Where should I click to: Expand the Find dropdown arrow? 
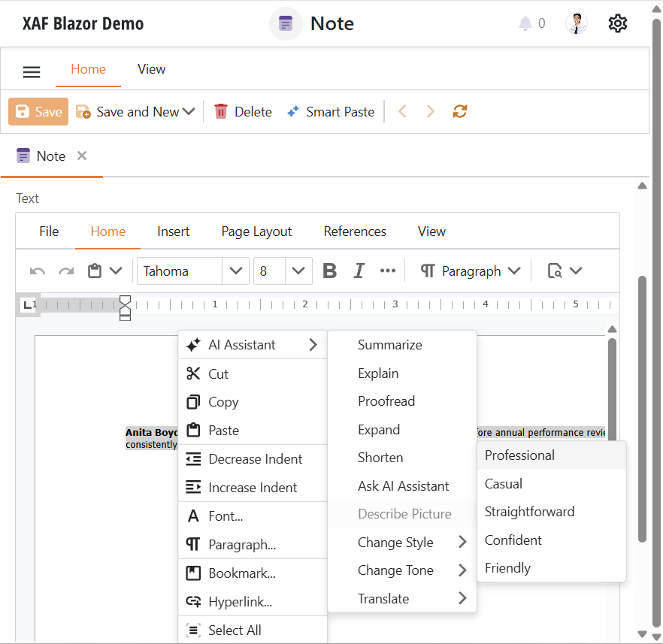click(576, 271)
